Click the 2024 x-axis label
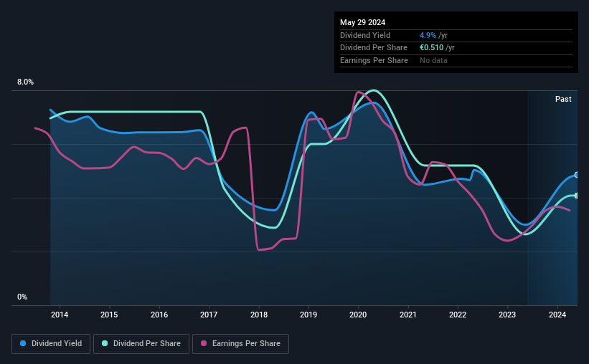This screenshot has height=364, width=589. pyautogui.click(x=557, y=315)
